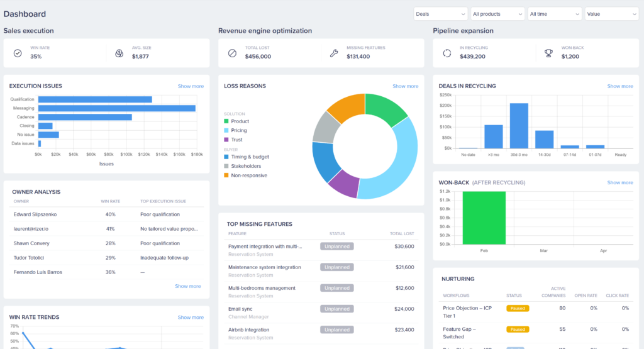Click the Unplanned status for Email sync

pyautogui.click(x=336, y=309)
